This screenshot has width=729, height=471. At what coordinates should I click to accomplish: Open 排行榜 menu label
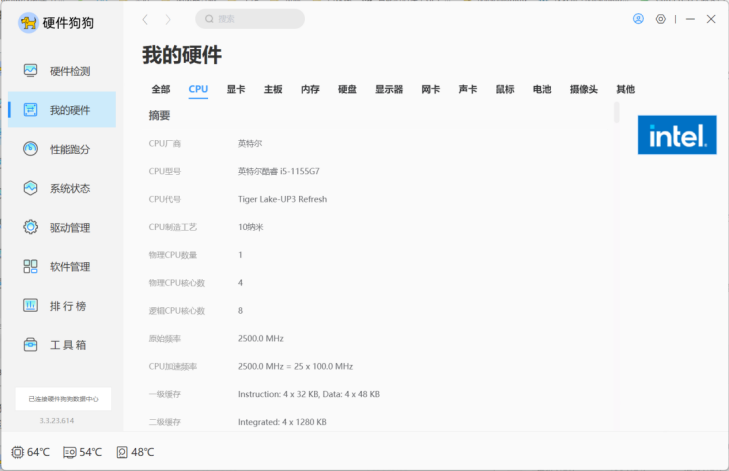[68, 306]
